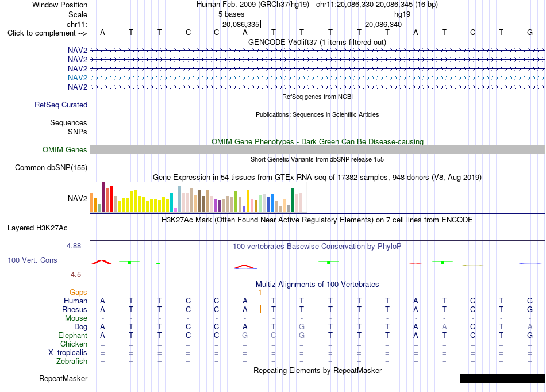546x392 pixels.
Task: Click the gray G in the Dog row
Action: (302, 327)
